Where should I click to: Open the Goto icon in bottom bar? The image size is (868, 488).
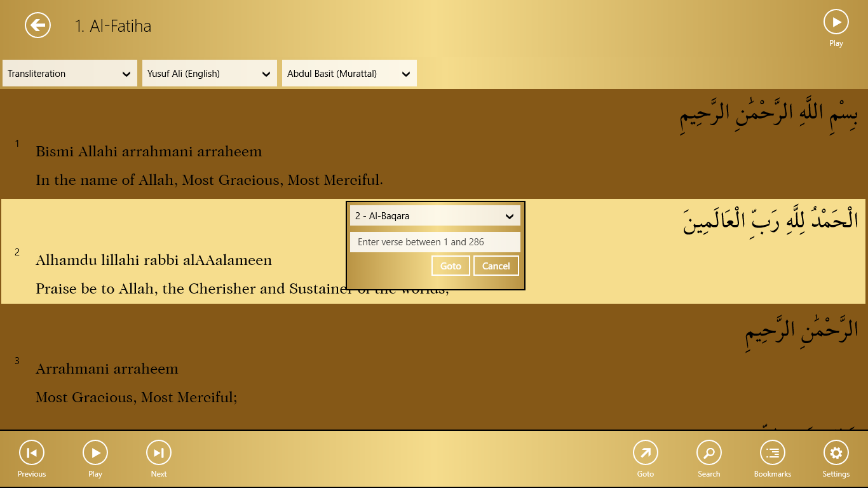[x=645, y=453]
